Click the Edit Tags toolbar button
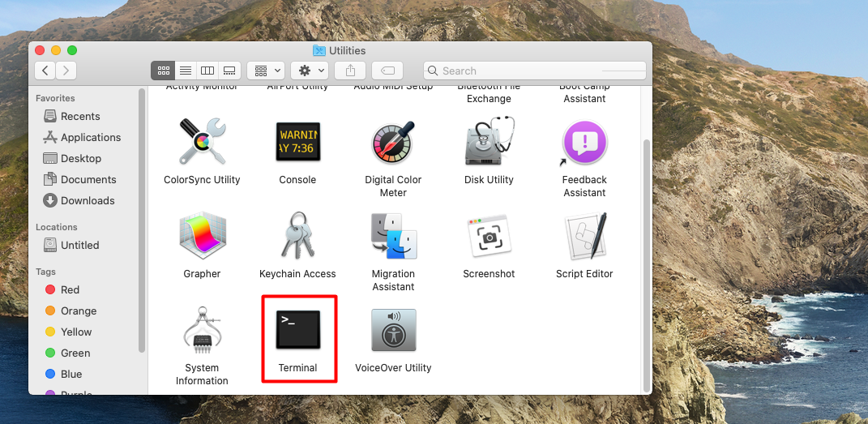This screenshot has height=424, width=868. coord(387,71)
